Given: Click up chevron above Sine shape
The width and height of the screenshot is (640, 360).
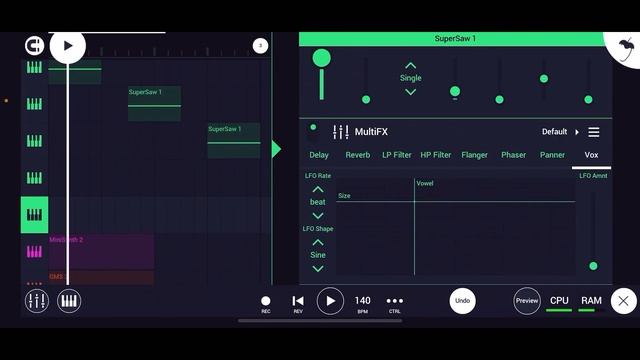Looking at the screenshot, I should click(318, 242).
